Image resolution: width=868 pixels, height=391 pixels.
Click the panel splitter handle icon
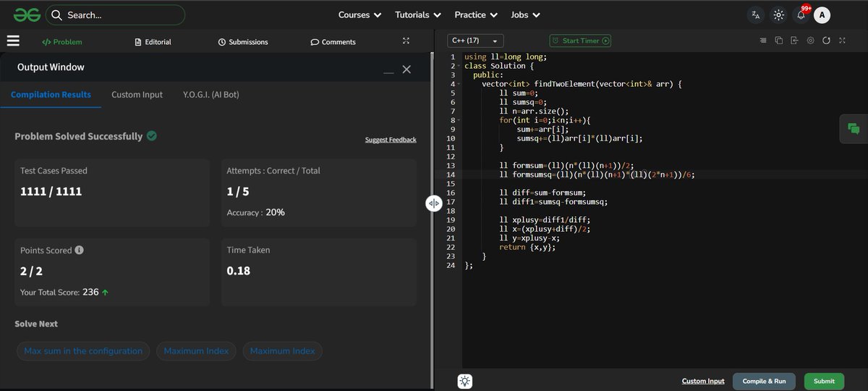[433, 203]
